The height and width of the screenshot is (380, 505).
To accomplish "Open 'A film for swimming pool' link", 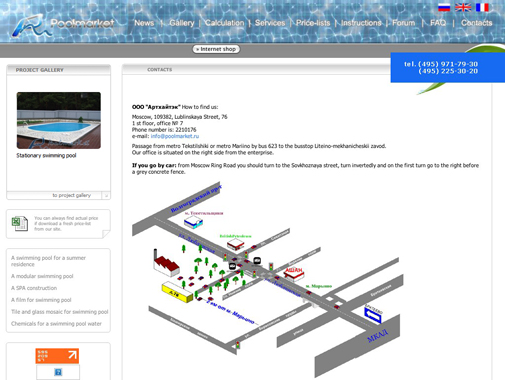I will [41, 300].
